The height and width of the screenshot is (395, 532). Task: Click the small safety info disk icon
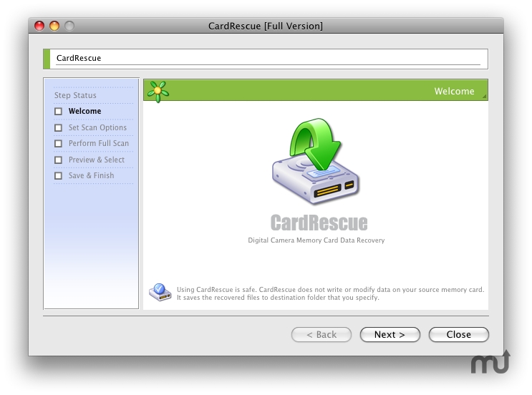pos(160,292)
